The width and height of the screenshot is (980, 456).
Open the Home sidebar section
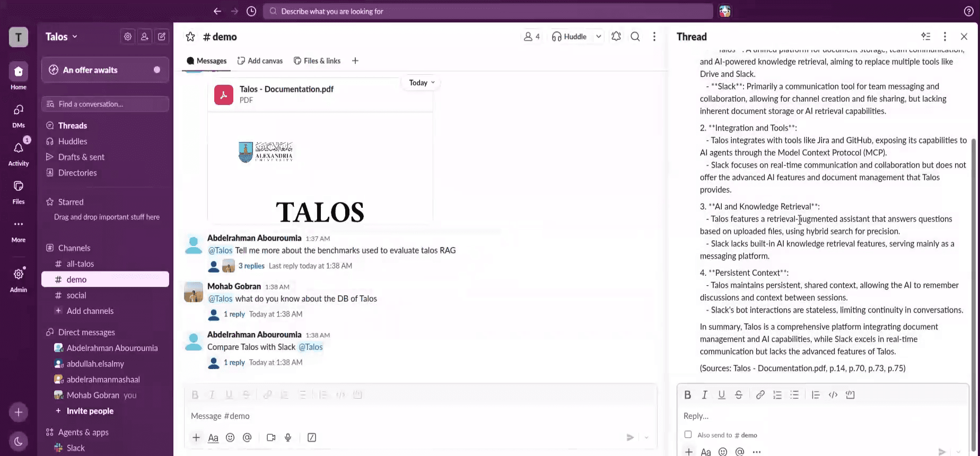(19, 76)
